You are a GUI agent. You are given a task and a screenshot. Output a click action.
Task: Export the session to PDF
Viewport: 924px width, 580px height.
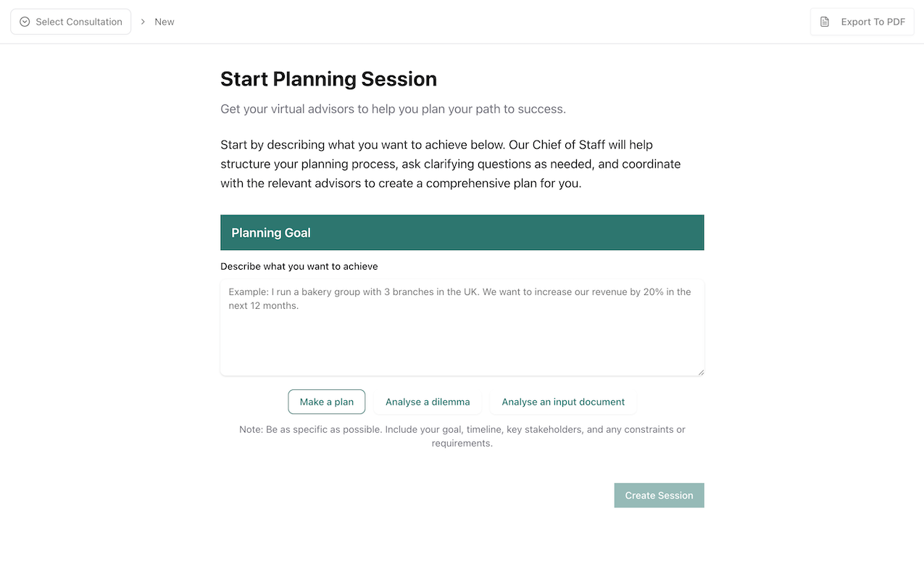pos(862,22)
